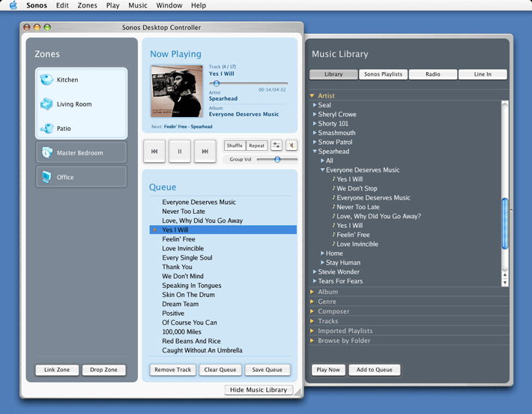Expand the Album section
Screen dimensions: 532x414
tap(312, 292)
